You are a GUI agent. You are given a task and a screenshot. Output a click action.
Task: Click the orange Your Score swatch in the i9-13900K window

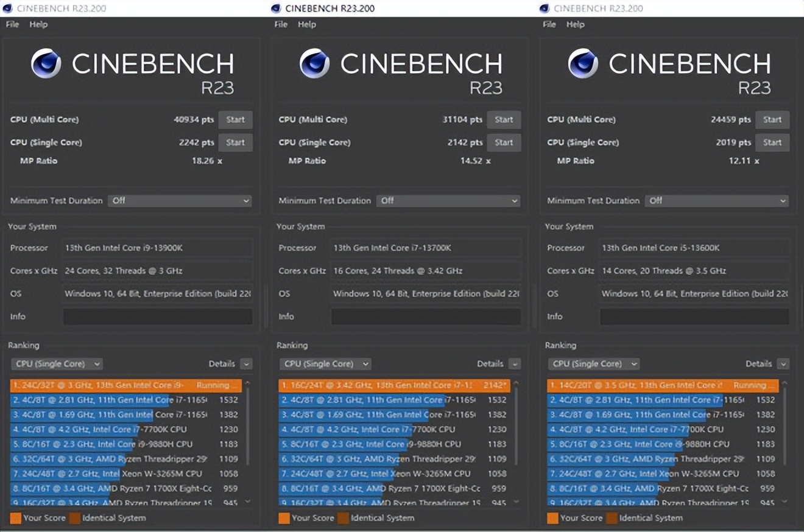16,518
